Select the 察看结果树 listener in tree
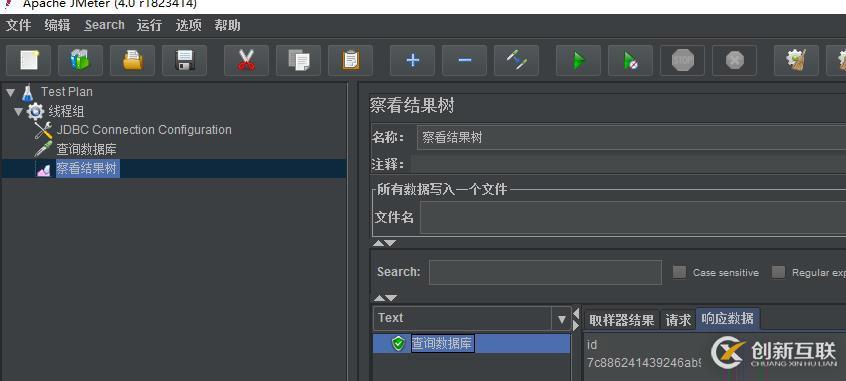Image resolution: width=846 pixels, height=381 pixels. [x=87, y=168]
